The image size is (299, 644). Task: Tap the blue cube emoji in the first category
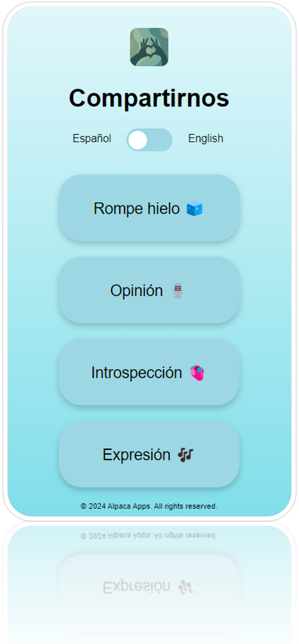[195, 208]
